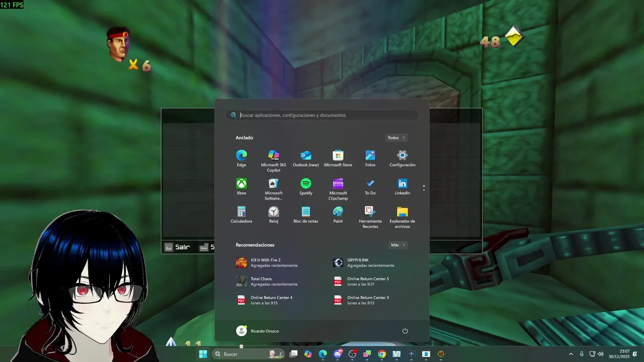Open Ricardo Orozco user account menu
Viewport: 644px width, 362px height.
258,331
